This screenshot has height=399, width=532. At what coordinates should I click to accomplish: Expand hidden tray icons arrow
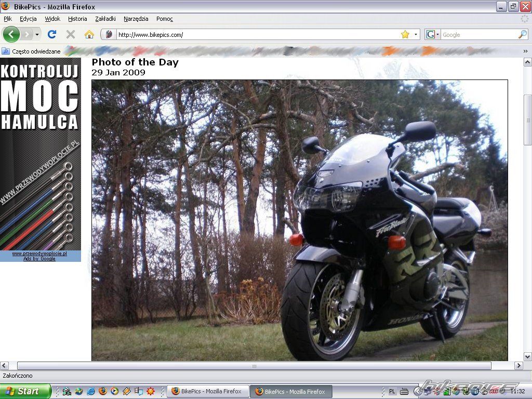tap(416, 392)
